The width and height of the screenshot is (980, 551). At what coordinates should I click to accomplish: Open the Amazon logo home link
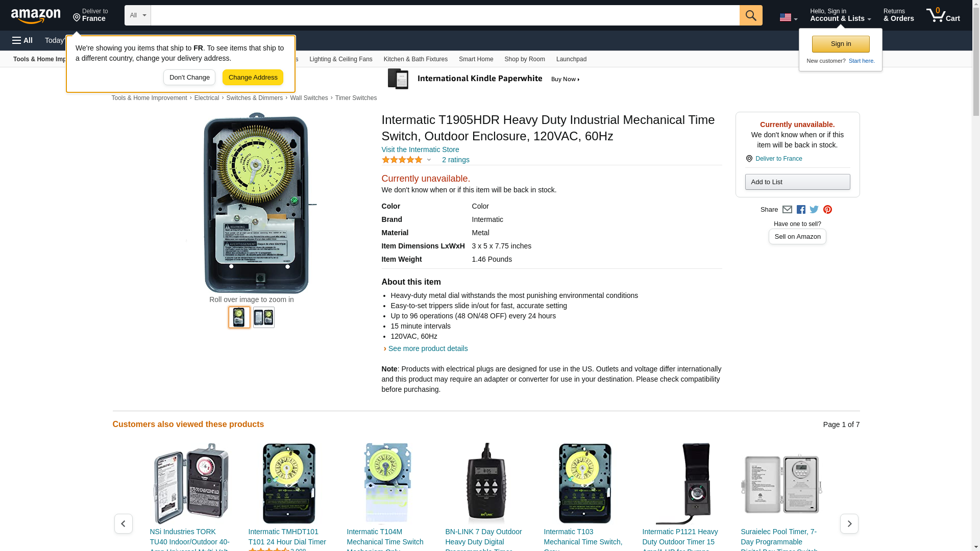[36, 16]
